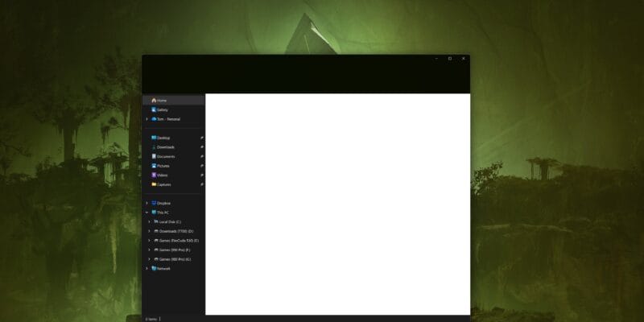Expand the Downloads (D:) drive chevron
The width and height of the screenshot is (644, 322).
(x=149, y=231)
